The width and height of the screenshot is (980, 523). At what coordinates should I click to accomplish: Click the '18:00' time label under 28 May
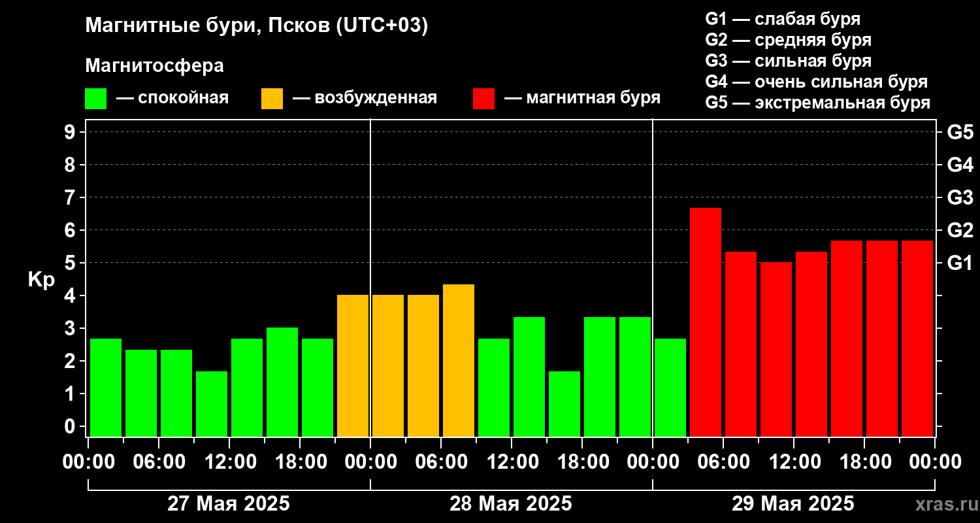(x=582, y=462)
